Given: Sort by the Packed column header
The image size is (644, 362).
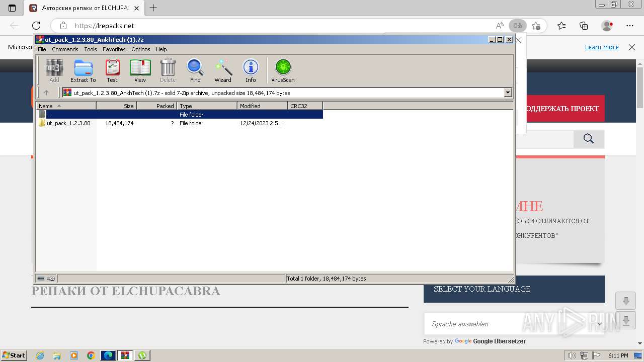Looking at the screenshot, I should (156, 106).
